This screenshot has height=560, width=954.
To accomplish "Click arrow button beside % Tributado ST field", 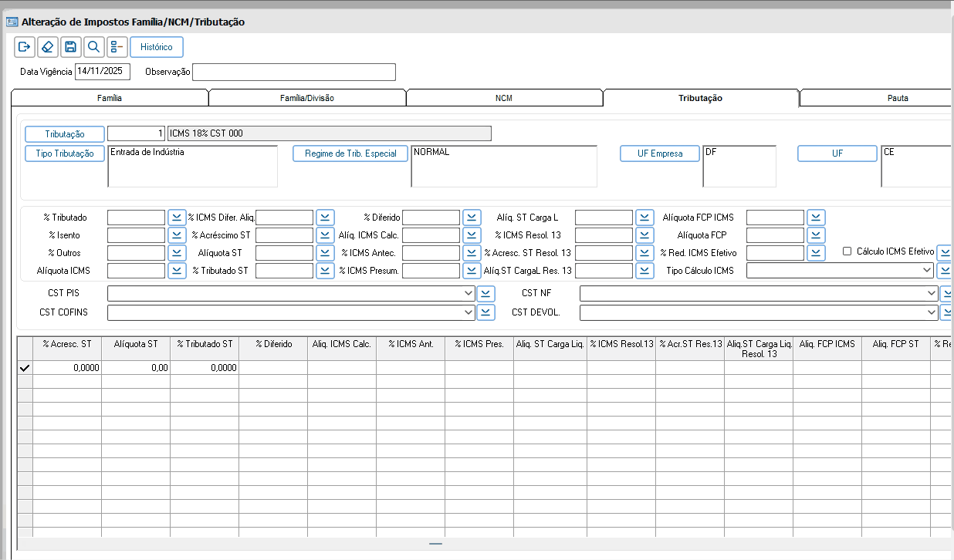I will [x=325, y=271].
